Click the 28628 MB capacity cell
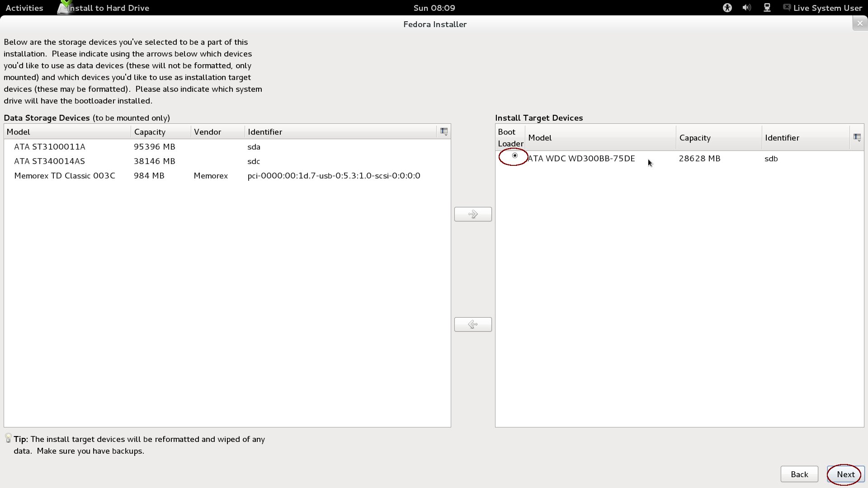The image size is (868, 488). (x=700, y=158)
